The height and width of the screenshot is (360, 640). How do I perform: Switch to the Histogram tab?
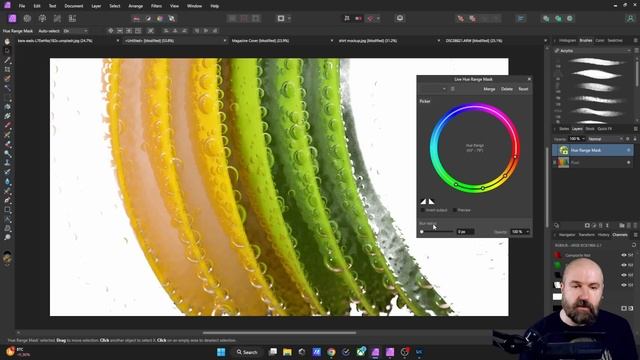click(x=567, y=40)
